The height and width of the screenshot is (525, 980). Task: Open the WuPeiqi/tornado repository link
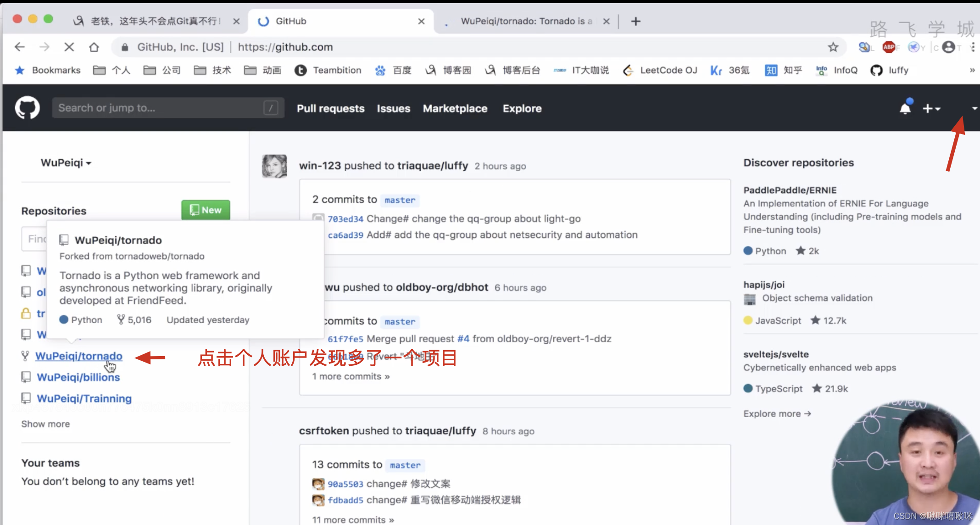pyautogui.click(x=79, y=356)
